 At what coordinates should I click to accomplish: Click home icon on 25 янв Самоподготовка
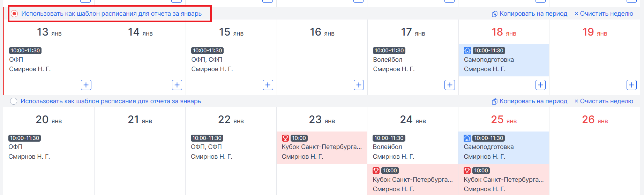[467, 138]
